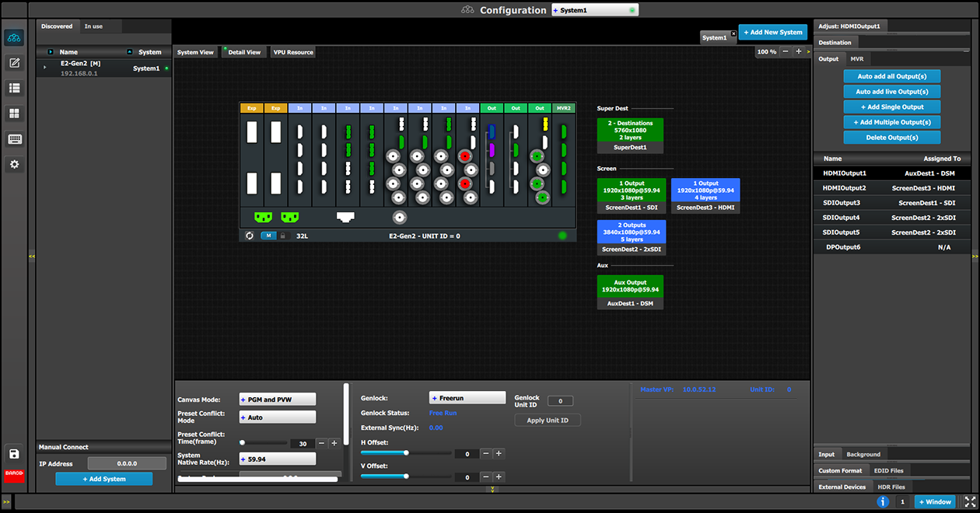
Task: Switch to the Detail View tab
Action: tap(244, 52)
